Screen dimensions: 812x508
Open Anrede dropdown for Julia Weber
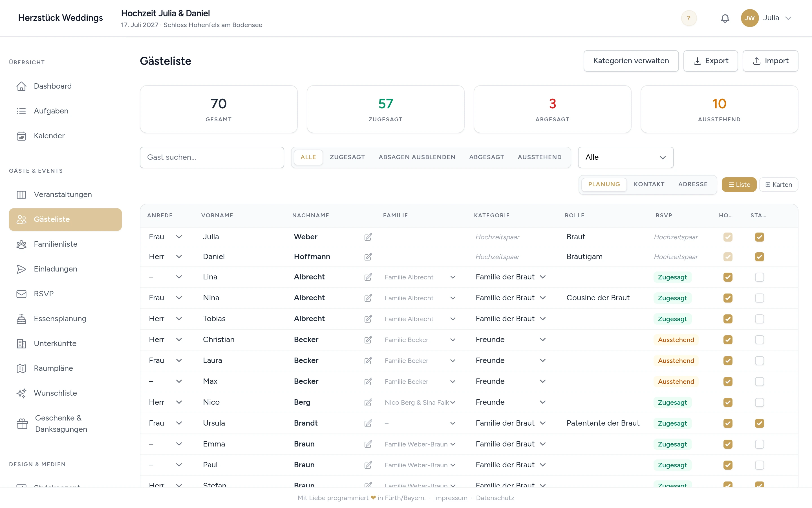click(x=166, y=237)
